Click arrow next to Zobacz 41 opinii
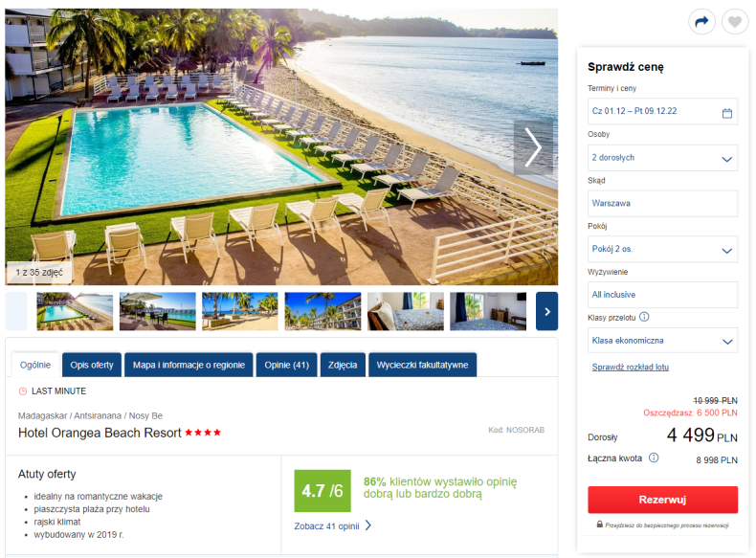This screenshot has height=558, width=756. pos(368,525)
